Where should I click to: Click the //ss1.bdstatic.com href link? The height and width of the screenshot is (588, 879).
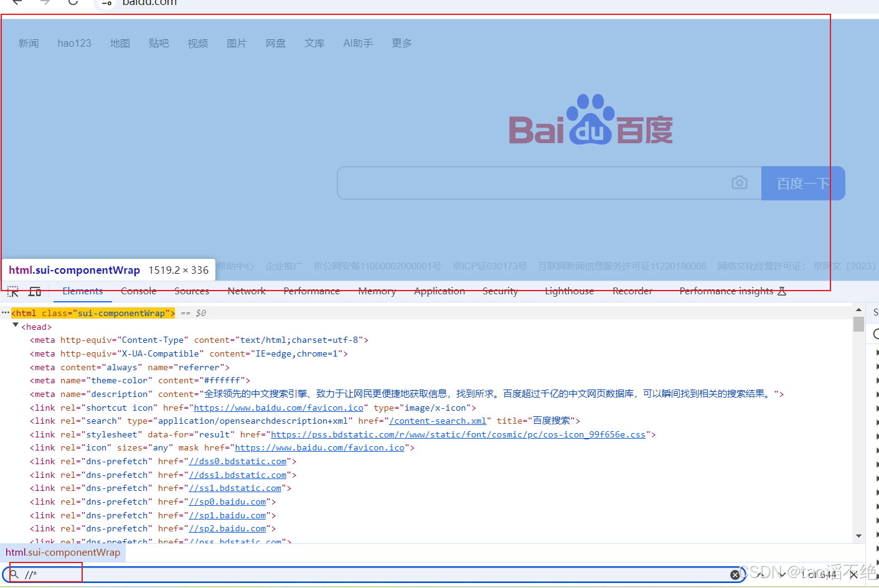[235, 488]
